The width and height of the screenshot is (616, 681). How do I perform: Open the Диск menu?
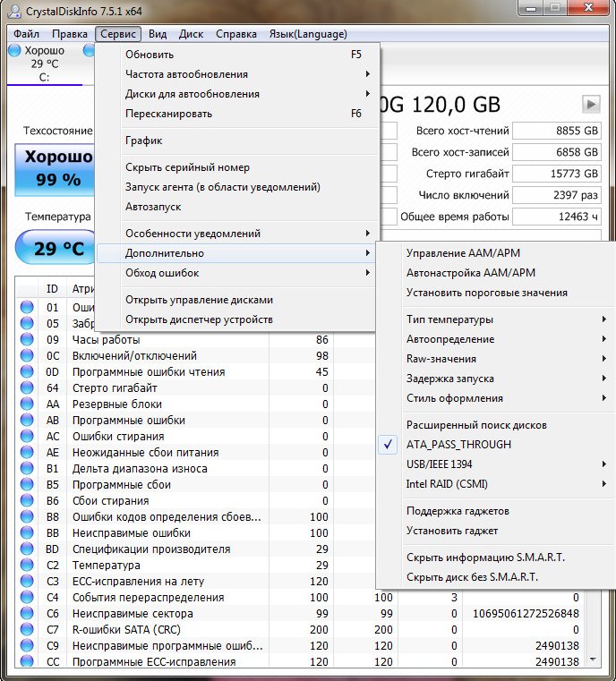click(191, 34)
